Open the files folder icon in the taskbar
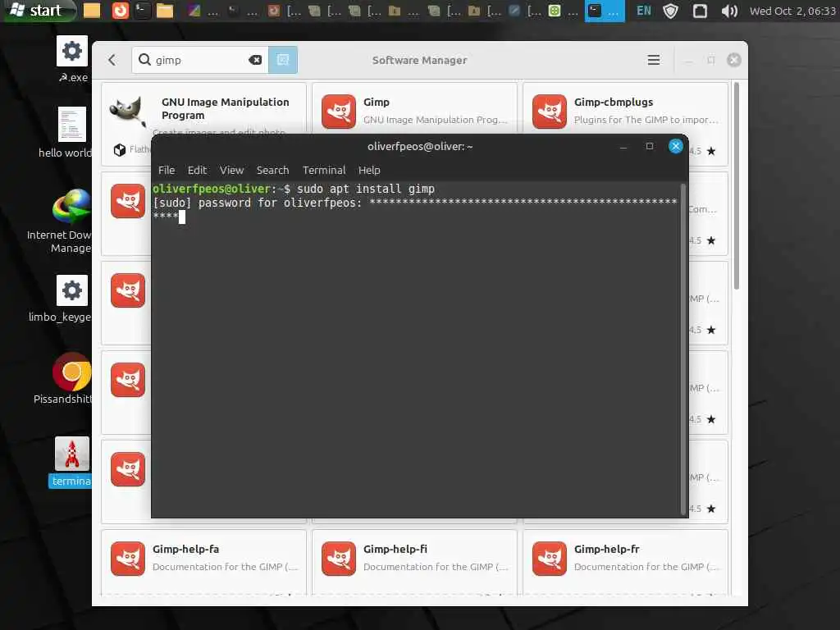This screenshot has height=630, width=840. [164, 10]
